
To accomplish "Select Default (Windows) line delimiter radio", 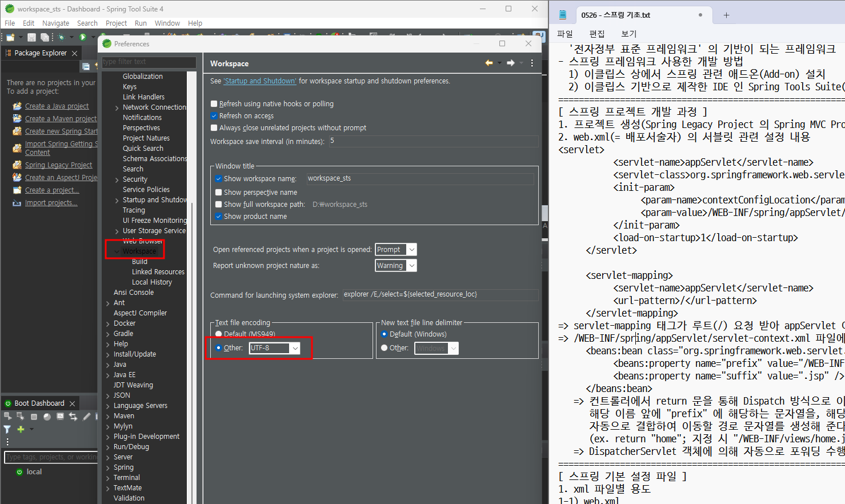I will 385,334.
